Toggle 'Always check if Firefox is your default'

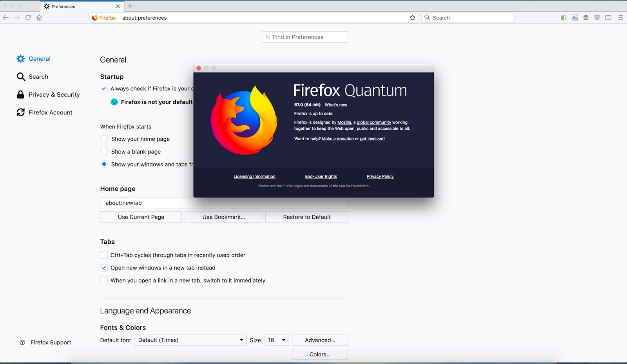[x=104, y=89]
